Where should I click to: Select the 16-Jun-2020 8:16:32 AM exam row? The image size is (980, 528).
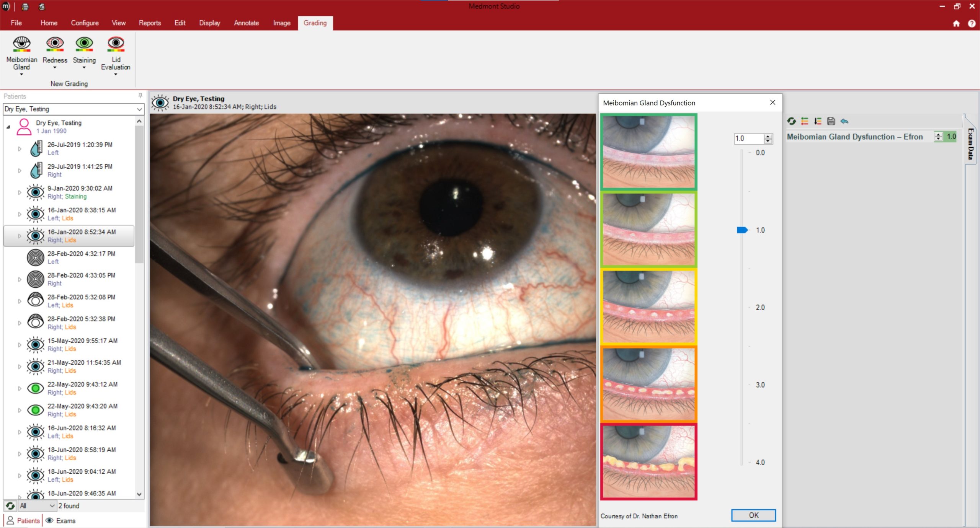coord(80,432)
